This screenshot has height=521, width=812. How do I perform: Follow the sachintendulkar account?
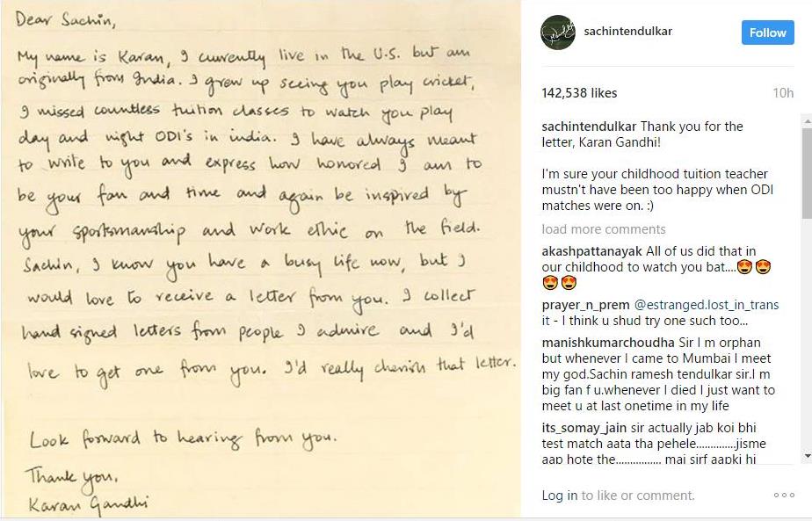(767, 33)
